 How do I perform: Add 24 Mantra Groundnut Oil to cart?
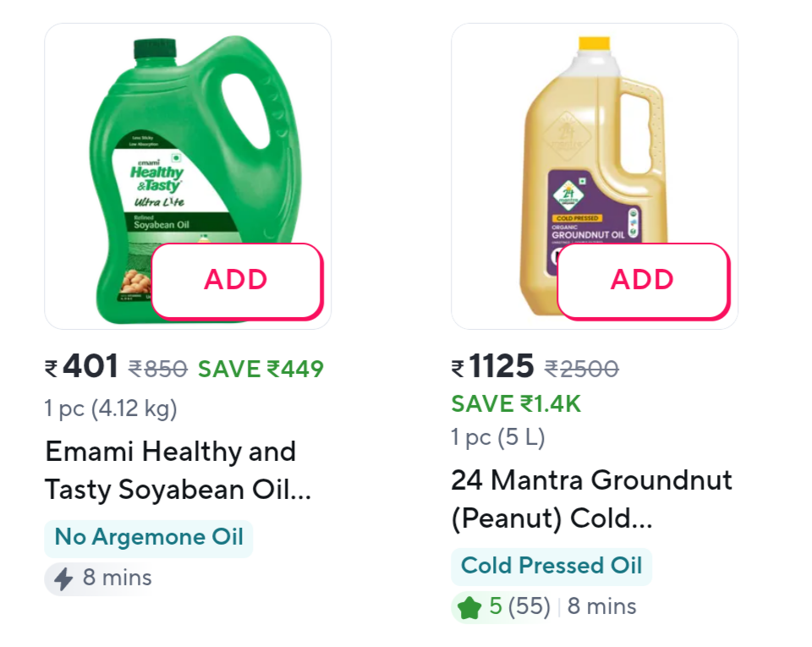tap(642, 280)
